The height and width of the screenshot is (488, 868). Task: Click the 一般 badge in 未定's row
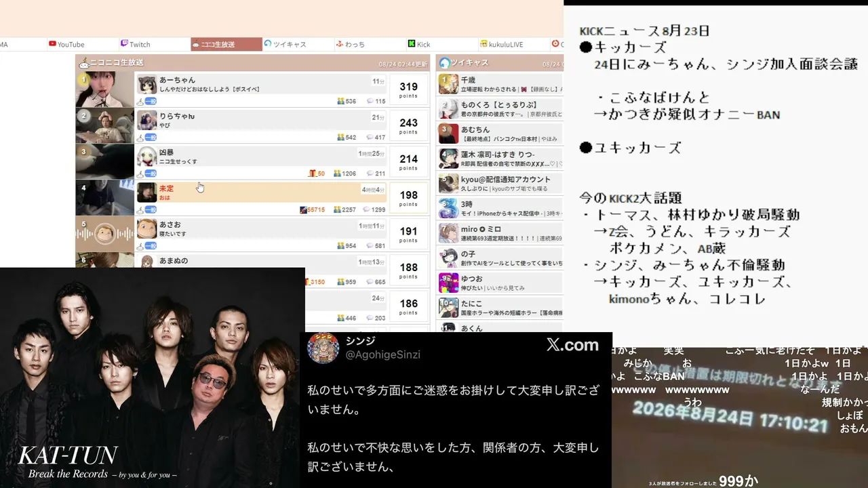[151, 210]
